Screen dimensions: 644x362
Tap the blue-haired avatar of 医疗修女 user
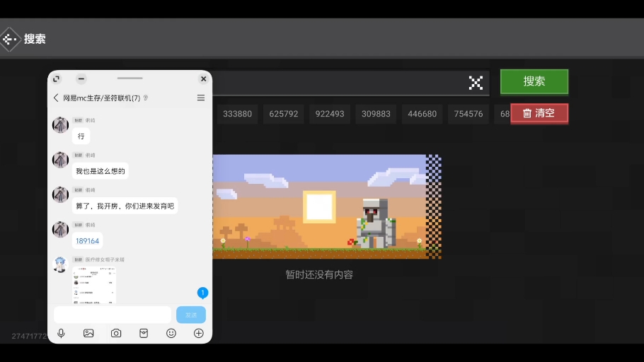pyautogui.click(x=60, y=264)
